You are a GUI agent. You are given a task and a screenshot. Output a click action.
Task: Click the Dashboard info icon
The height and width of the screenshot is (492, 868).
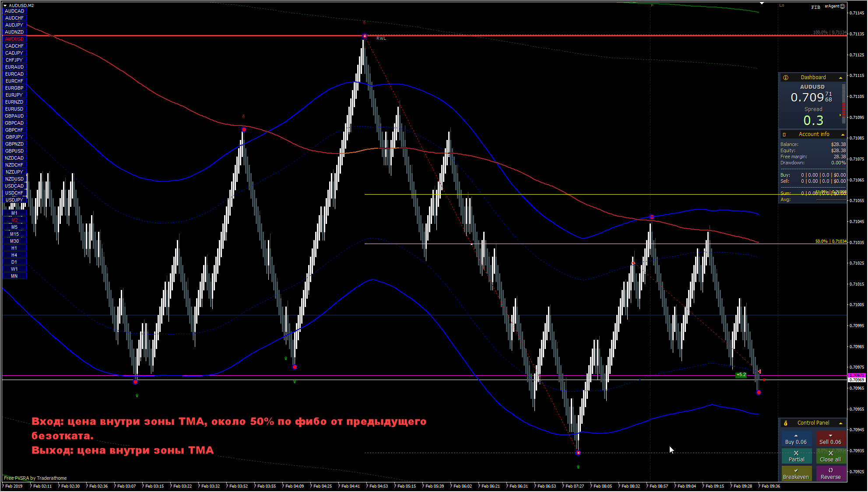[786, 77]
